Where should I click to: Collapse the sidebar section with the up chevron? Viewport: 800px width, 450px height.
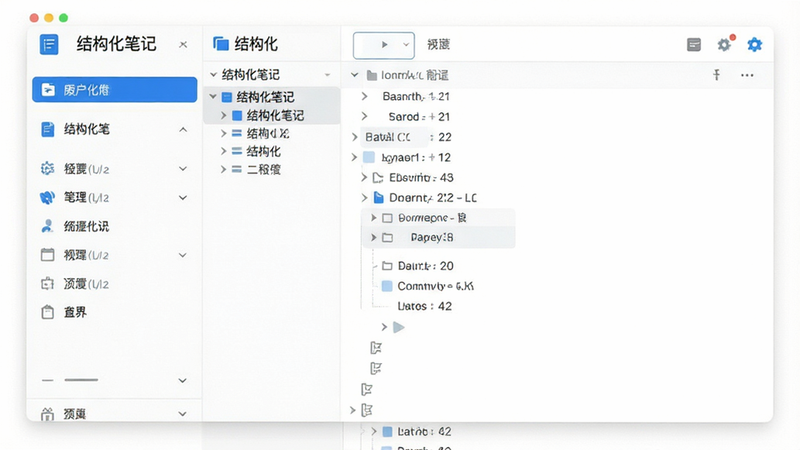183,130
